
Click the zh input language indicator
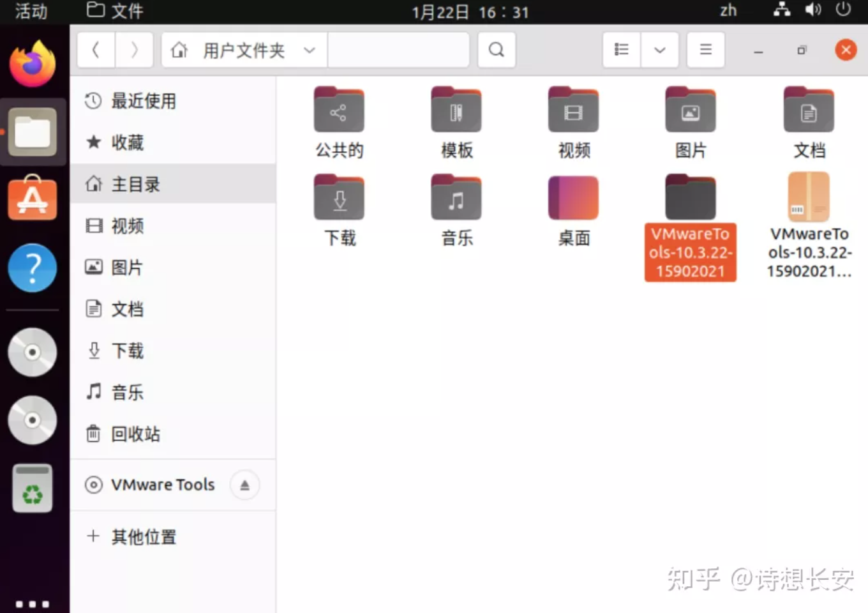pos(728,10)
